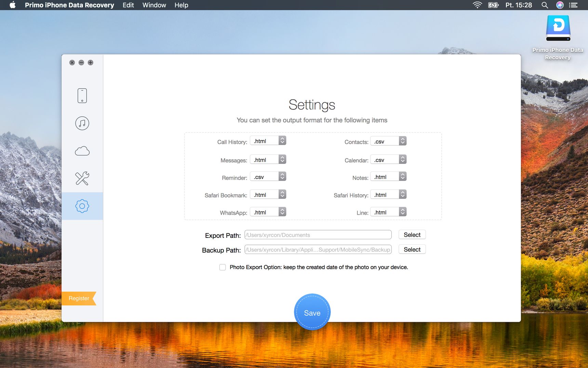Open the Apple menu
Image resolution: width=588 pixels, height=368 pixels.
click(13, 5)
